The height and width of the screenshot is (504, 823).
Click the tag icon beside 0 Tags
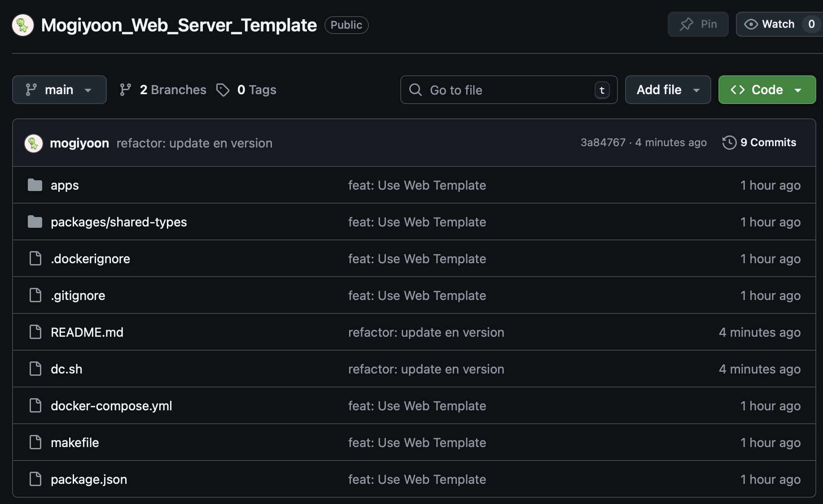click(223, 90)
